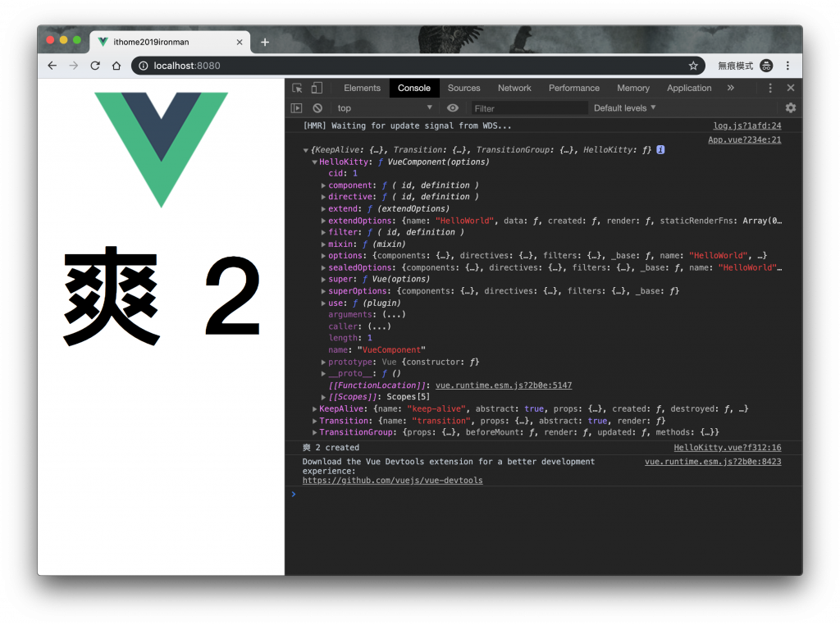Click the macOS yellow minimize dot

pyautogui.click(x=63, y=40)
